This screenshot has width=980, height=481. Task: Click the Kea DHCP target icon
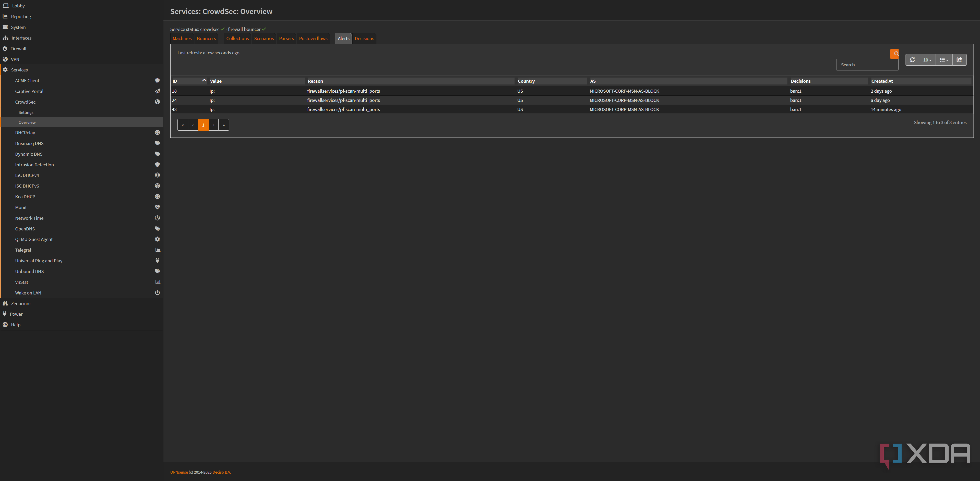157,196
